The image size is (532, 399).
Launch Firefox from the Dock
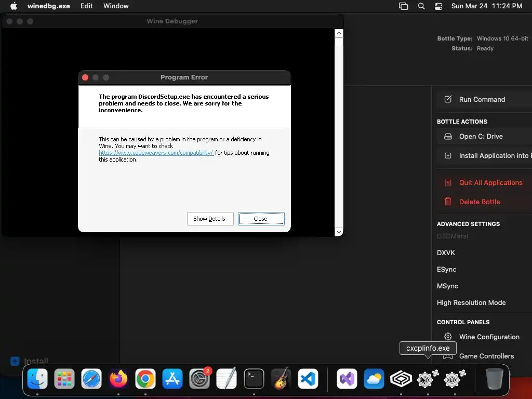point(118,379)
